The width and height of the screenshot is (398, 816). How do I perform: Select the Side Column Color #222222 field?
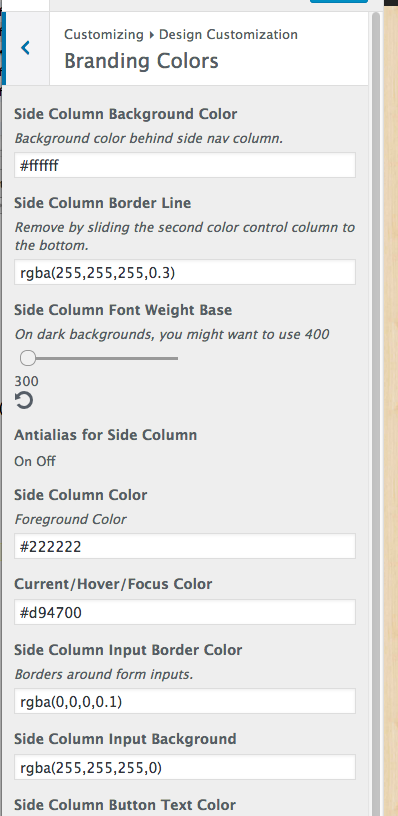185,546
